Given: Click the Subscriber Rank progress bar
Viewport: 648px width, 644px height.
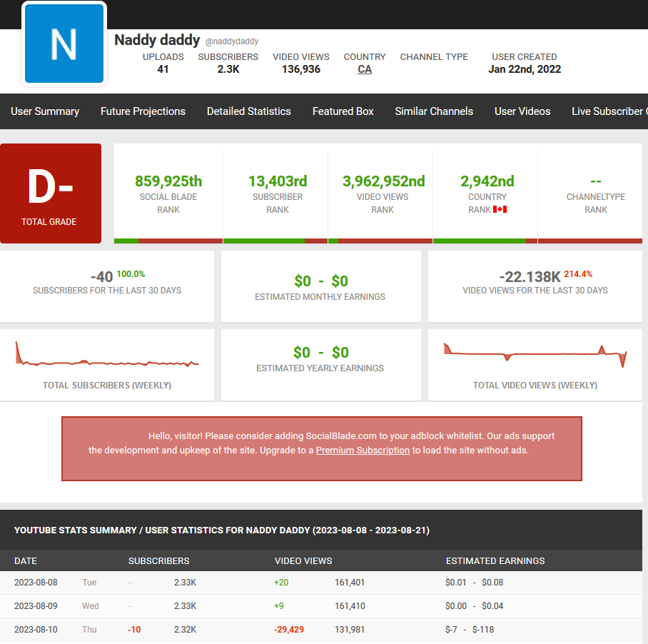Looking at the screenshot, I should (275, 241).
